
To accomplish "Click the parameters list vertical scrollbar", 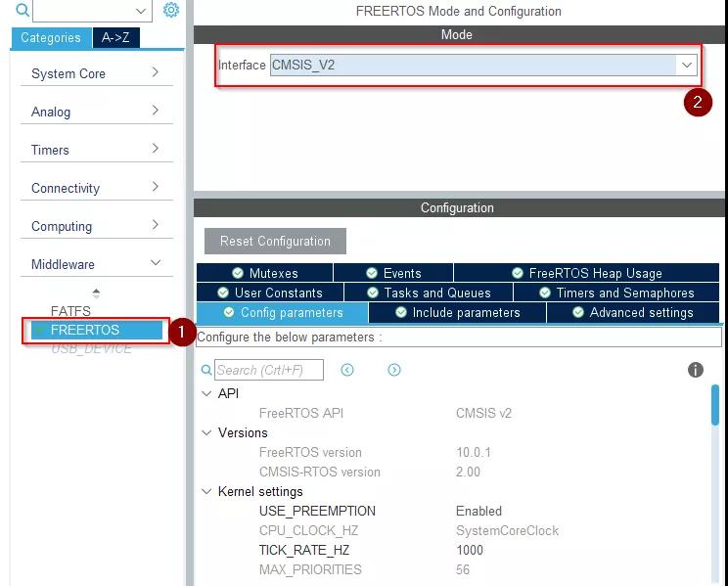I will point(715,404).
